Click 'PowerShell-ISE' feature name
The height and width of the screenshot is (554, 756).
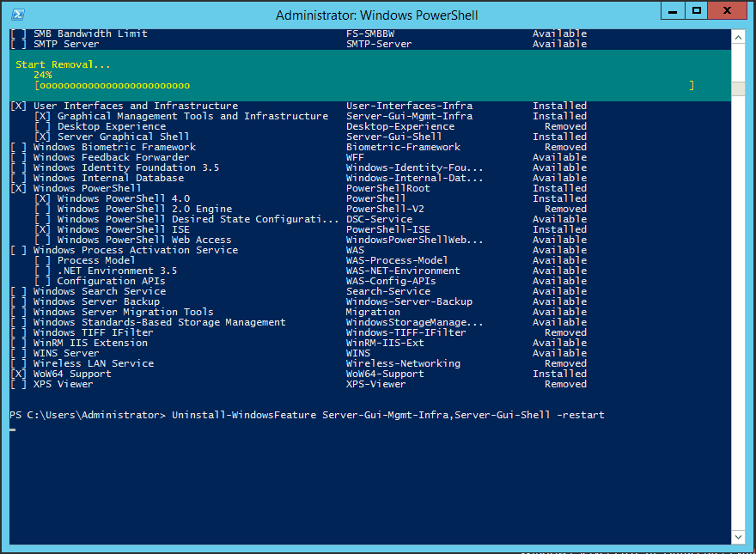pos(388,229)
